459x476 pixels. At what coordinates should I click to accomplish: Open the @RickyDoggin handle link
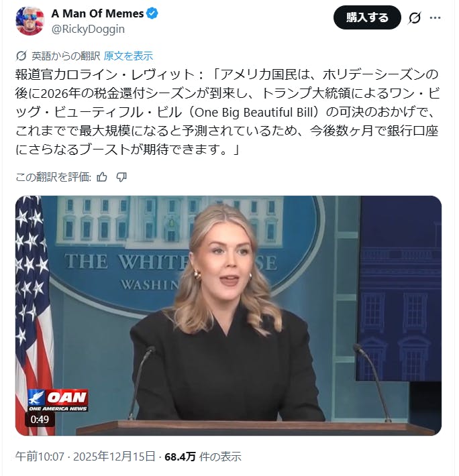88,29
